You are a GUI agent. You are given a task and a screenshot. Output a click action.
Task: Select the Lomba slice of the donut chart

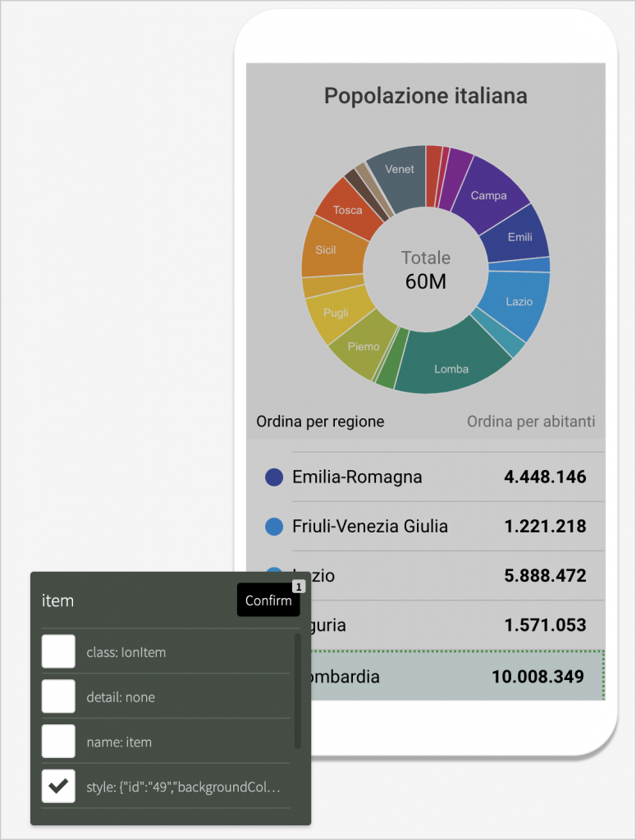point(451,360)
